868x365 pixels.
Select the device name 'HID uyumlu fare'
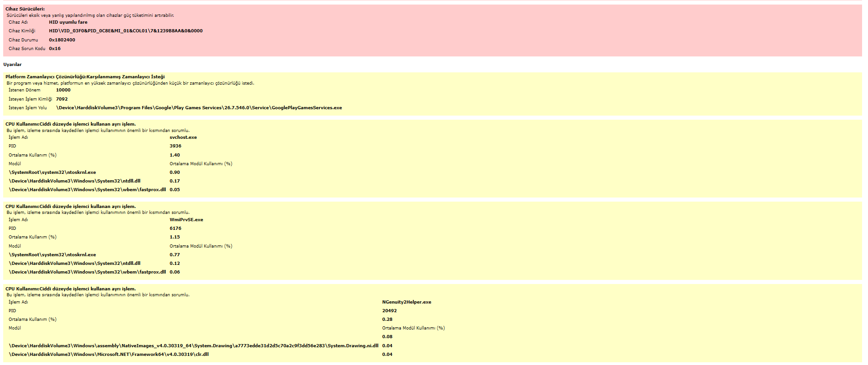click(x=68, y=22)
